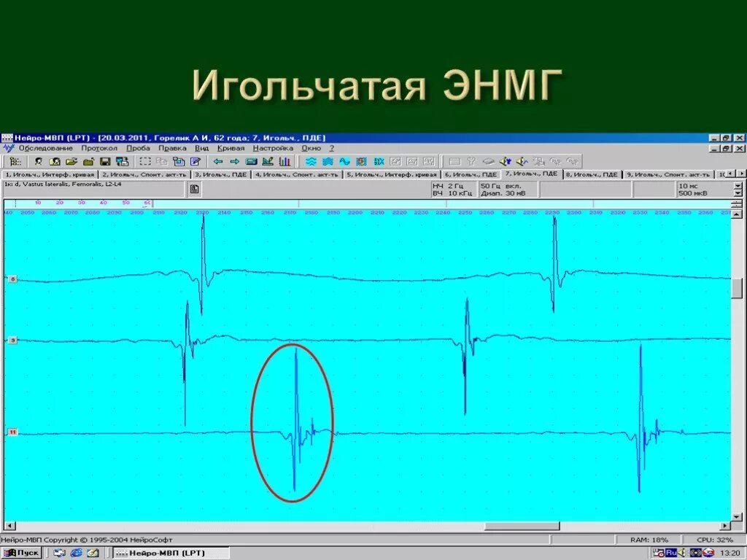
Task: Click the Ru language indicator in tray
Action: tap(671, 553)
